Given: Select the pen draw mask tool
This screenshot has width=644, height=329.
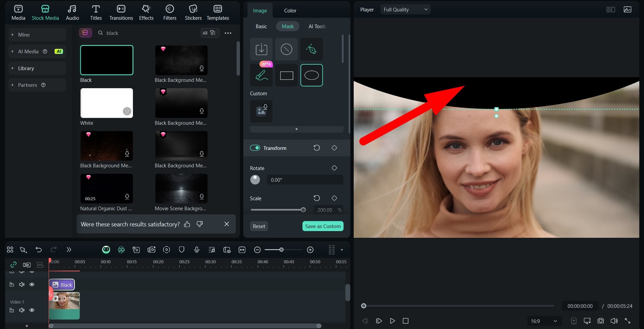Looking at the screenshot, I should [x=311, y=49].
